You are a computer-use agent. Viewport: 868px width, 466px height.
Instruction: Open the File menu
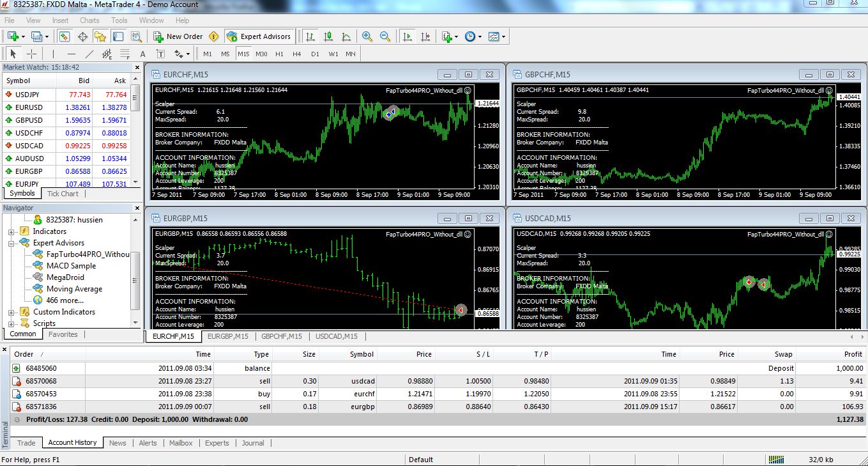coord(10,20)
